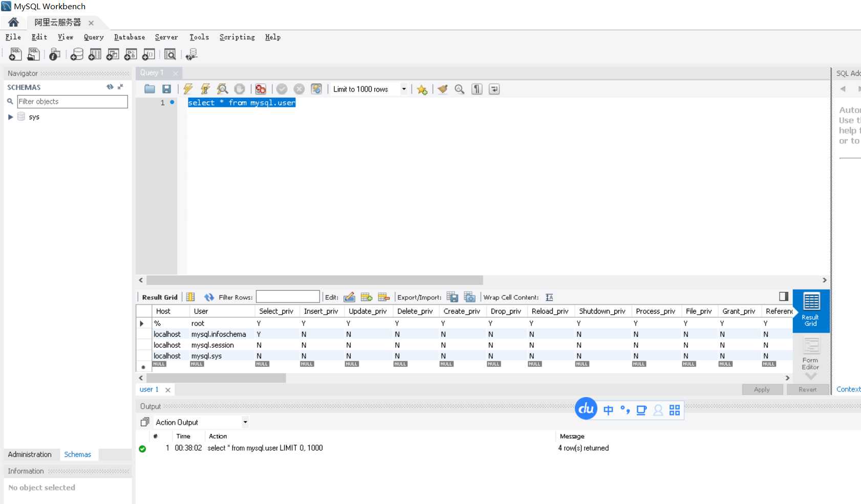Viewport: 861px width, 504px height.
Task: Switch to Form Editor view
Action: 811,354
